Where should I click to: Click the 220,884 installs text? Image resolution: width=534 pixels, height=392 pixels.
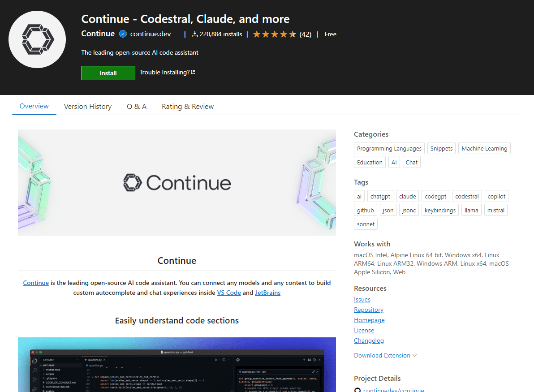point(221,34)
